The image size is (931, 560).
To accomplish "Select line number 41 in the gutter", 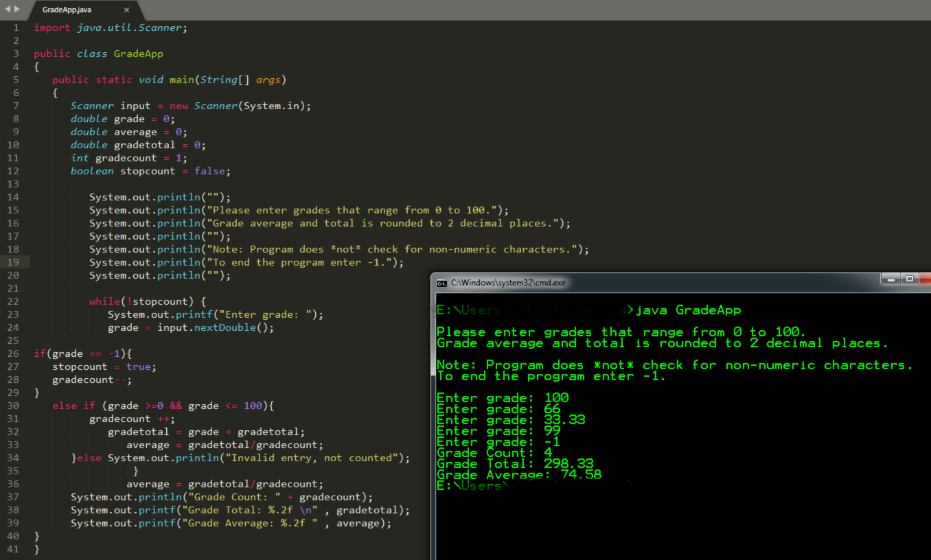I will (14, 549).
